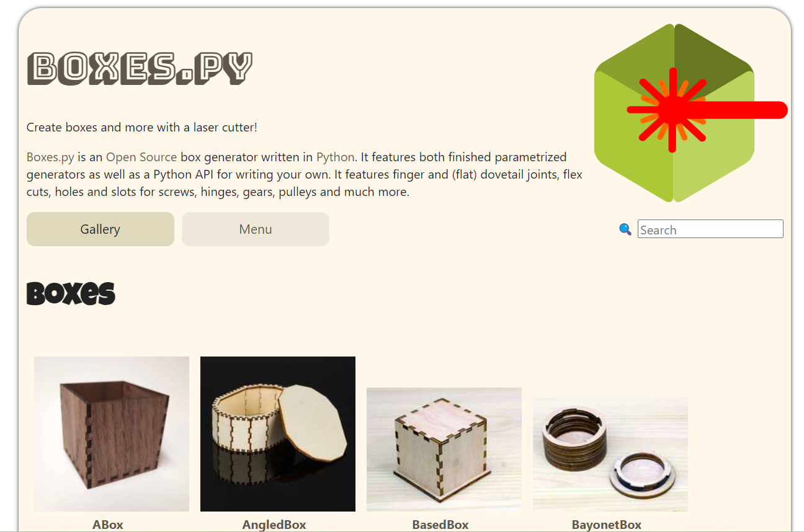The height and width of the screenshot is (532, 804).
Task: Click the red laser burst in logo
Action: [672, 110]
